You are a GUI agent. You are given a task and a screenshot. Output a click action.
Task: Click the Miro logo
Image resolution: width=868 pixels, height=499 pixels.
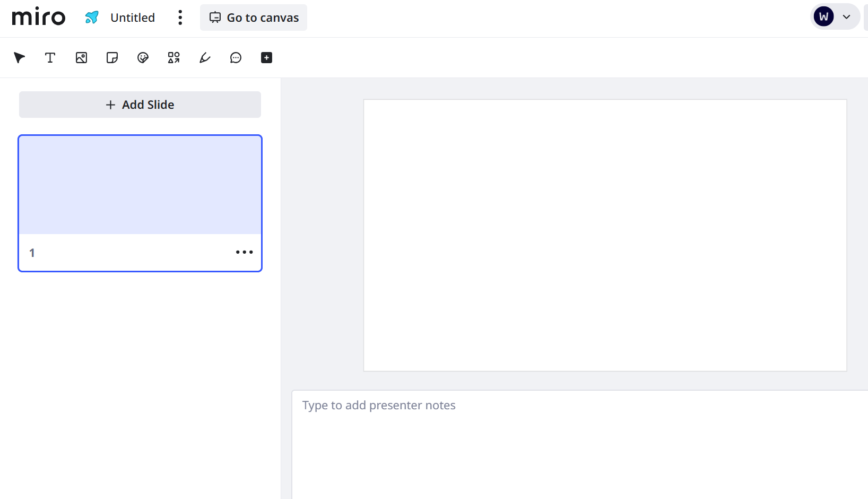point(38,16)
